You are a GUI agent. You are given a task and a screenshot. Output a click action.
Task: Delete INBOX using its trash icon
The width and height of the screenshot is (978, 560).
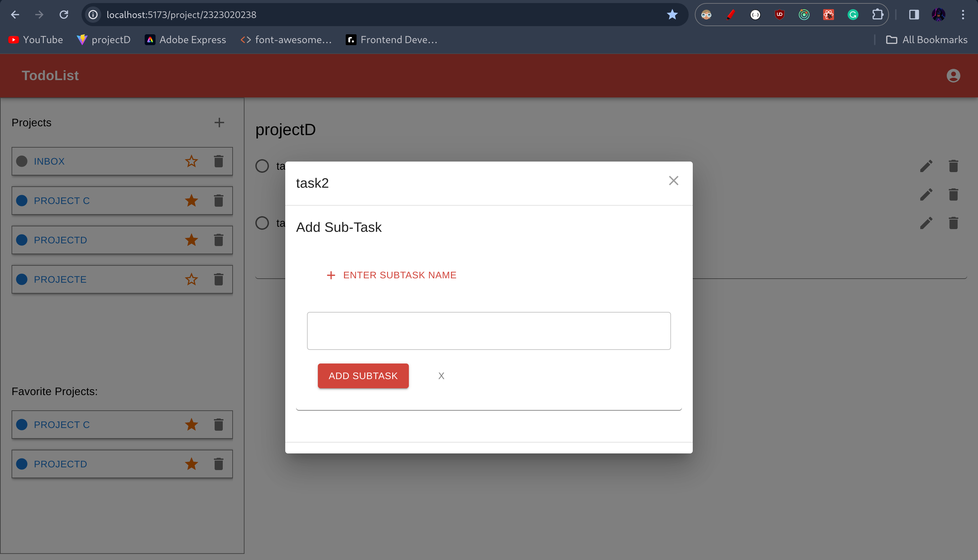click(x=219, y=161)
